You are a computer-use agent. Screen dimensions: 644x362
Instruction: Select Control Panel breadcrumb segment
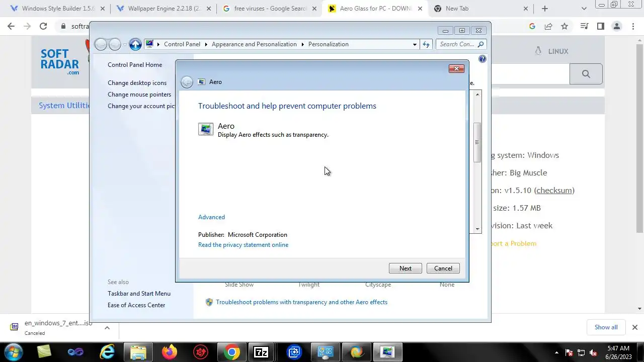182,44
